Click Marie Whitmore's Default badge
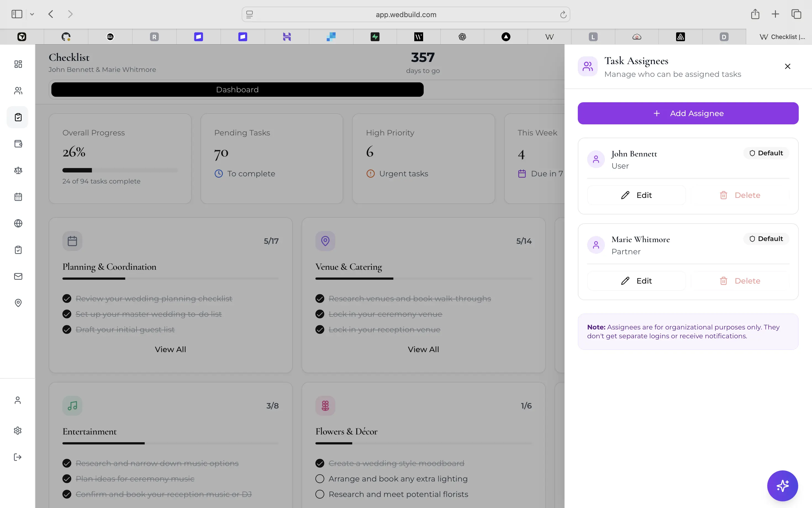This screenshot has width=812, height=508. tap(766, 239)
